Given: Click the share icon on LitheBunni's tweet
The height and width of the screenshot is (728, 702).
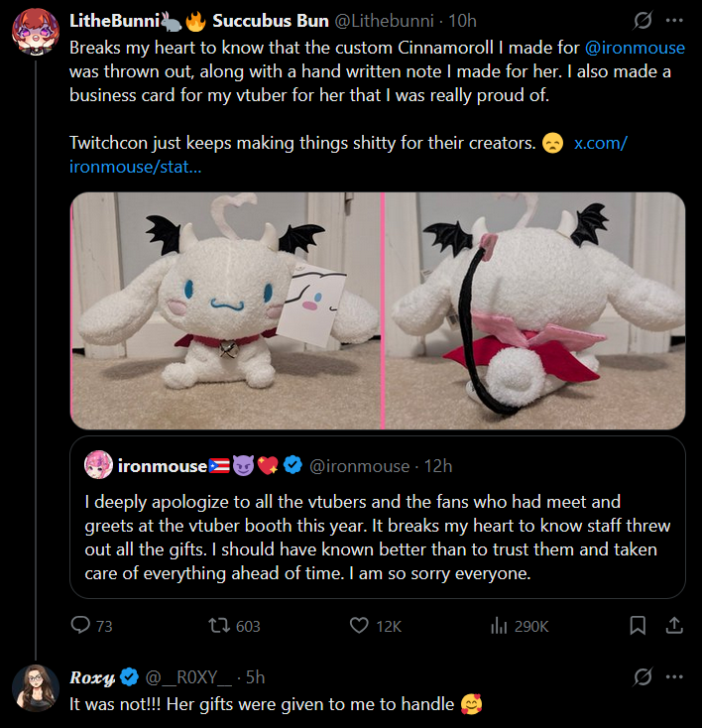Looking at the screenshot, I should 673,626.
